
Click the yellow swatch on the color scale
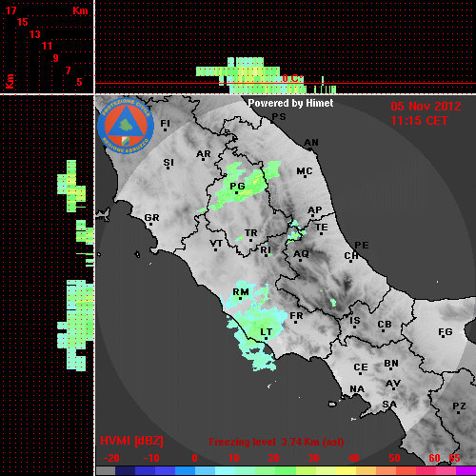pyautogui.click(x=347, y=471)
